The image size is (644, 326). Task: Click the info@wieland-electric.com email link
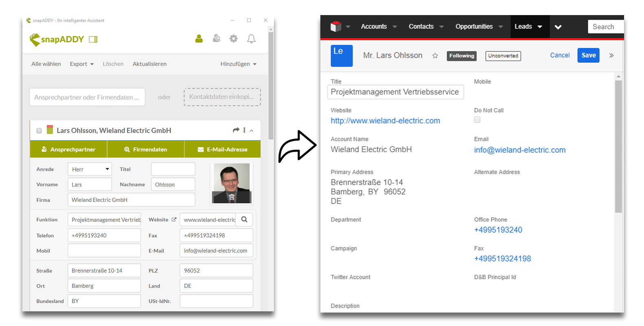tap(519, 150)
